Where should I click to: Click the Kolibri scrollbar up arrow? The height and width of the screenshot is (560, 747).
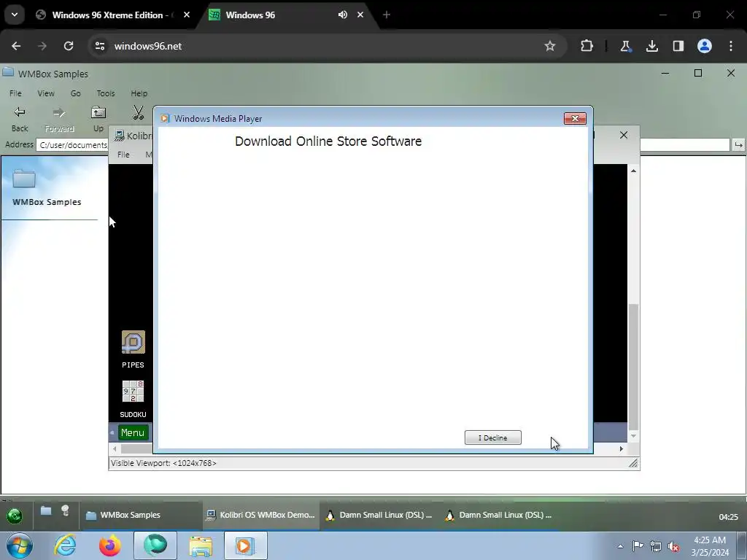633,171
